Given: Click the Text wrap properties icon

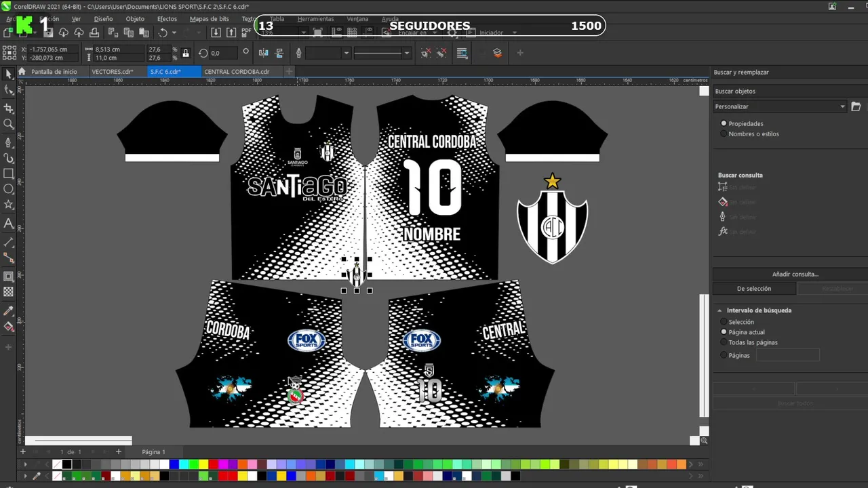Looking at the screenshot, I should pyautogui.click(x=462, y=53).
